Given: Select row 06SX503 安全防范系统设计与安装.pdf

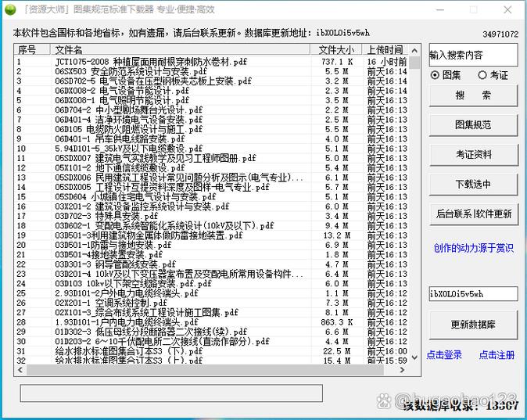Looking at the screenshot, I should (x=212, y=71).
